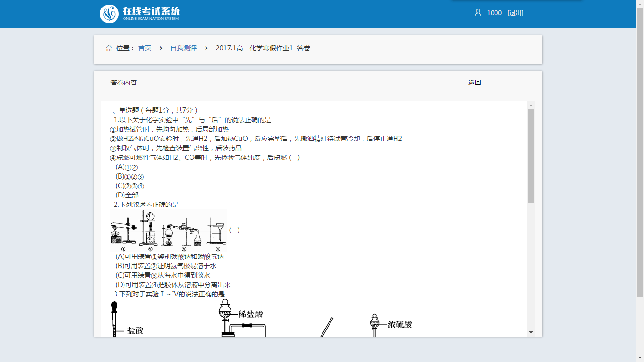This screenshot has width=644, height=362.
Task: Click username 1000 in header
Action: [494, 13]
